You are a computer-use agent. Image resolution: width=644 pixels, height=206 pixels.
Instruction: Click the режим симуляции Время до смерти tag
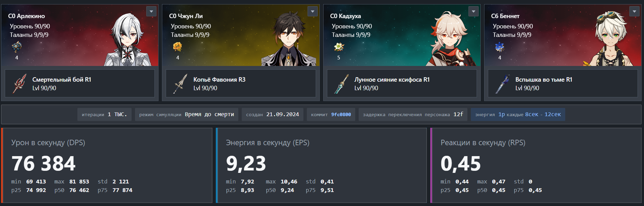(x=186, y=114)
